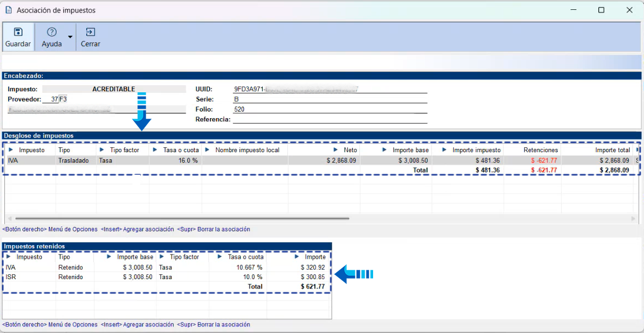Maximize the Asociación de impuestos window
The width and height of the screenshot is (644, 333).
pos(601,10)
